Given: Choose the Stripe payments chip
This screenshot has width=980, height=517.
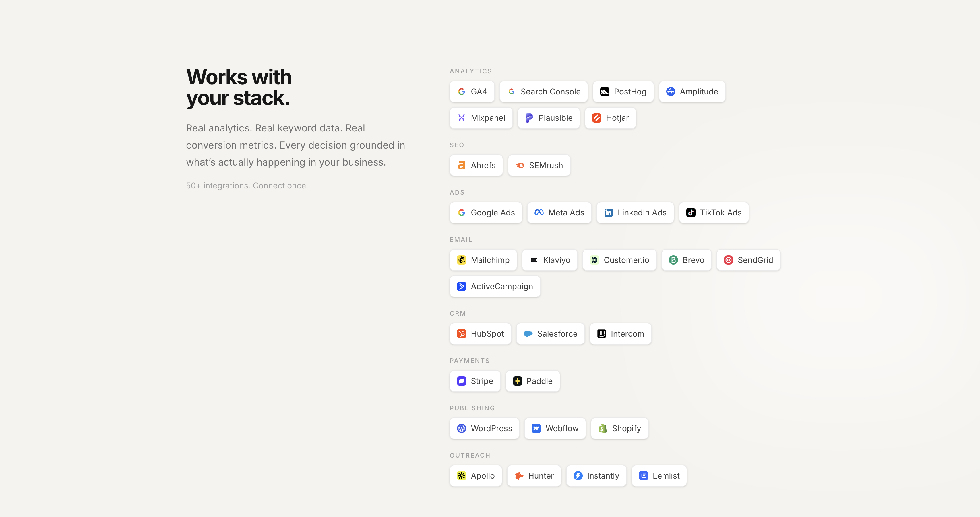Looking at the screenshot, I should point(475,381).
